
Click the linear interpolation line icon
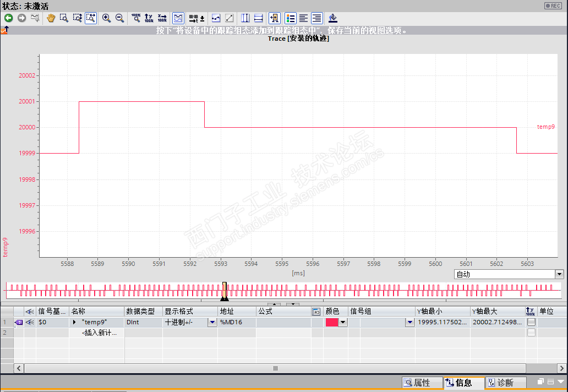coord(230,18)
